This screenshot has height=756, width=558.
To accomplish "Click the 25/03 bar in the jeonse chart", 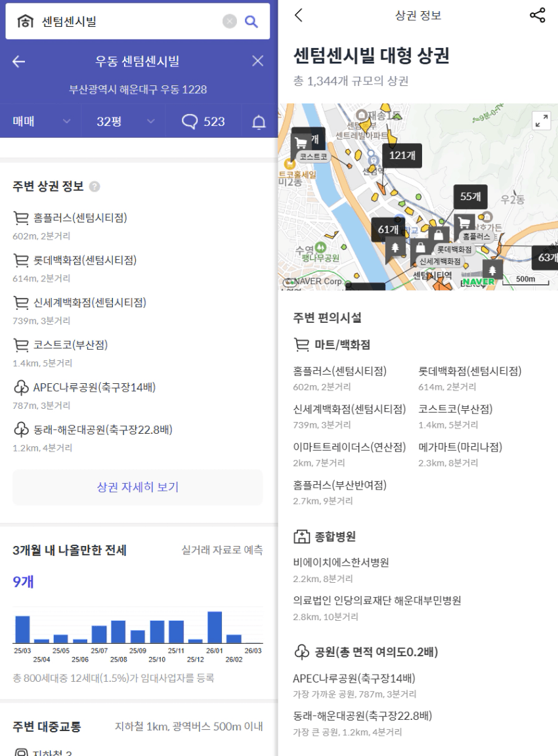I will [x=22, y=629].
